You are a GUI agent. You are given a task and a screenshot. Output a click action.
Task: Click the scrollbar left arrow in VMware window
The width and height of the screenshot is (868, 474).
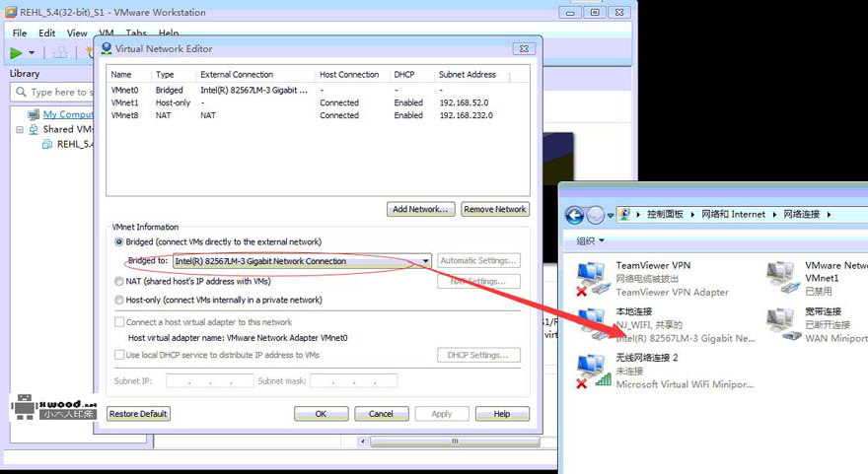coord(363,441)
